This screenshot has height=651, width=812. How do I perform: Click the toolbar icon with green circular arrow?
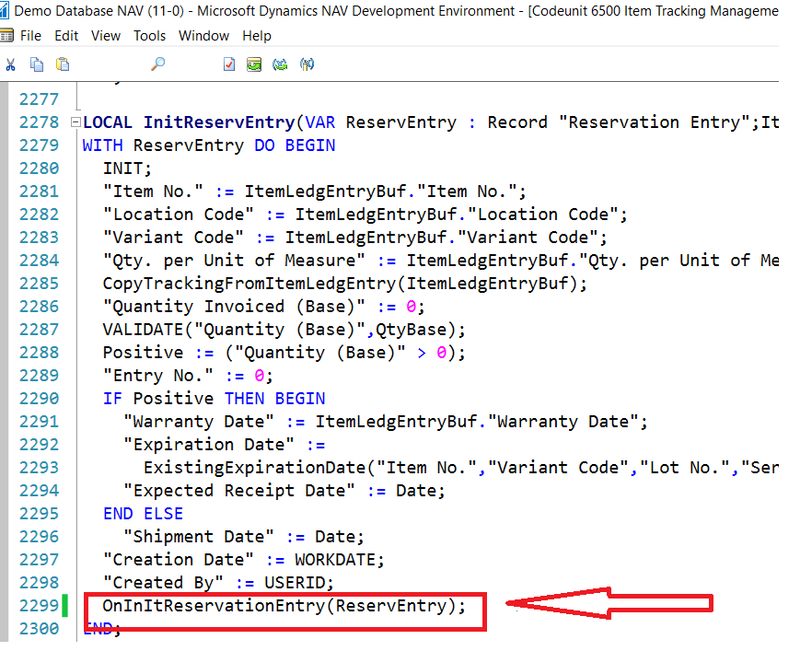[x=280, y=64]
